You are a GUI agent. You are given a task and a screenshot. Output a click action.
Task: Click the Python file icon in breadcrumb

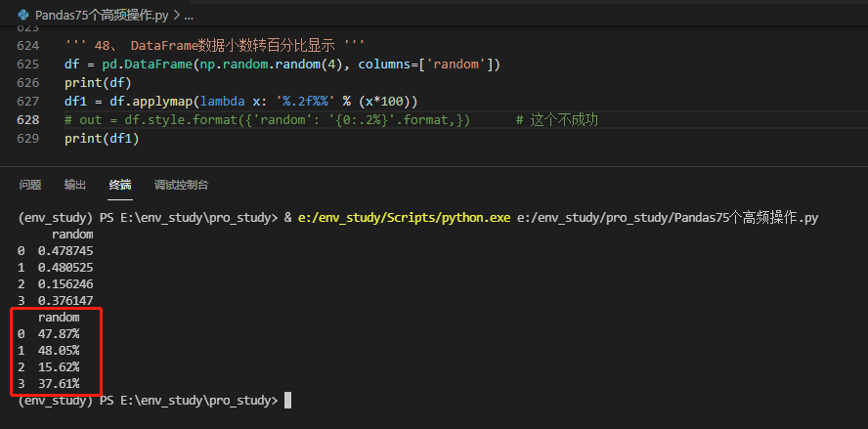point(23,15)
